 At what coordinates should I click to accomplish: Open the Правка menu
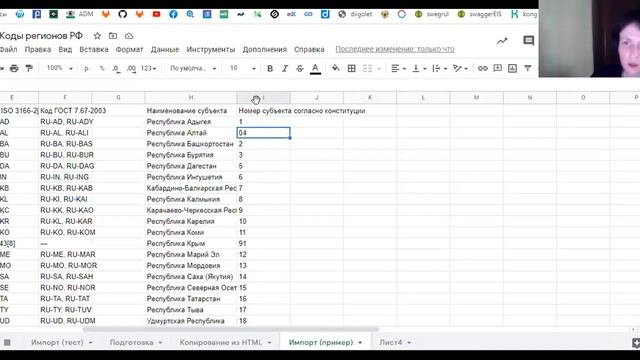pos(38,49)
